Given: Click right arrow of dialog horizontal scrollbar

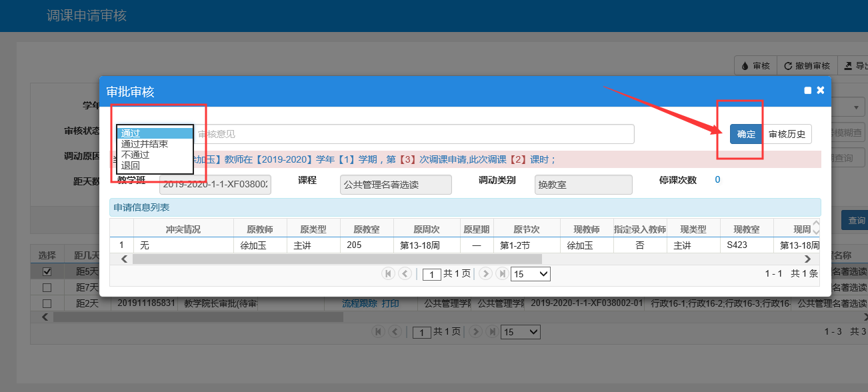Looking at the screenshot, I should pyautogui.click(x=807, y=259).
